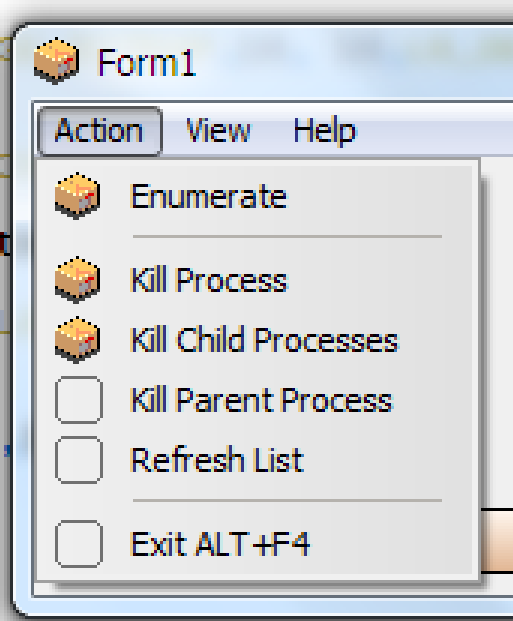
Task: Toggle the empty box beside Refresh List
Action: tap(79, 460)
